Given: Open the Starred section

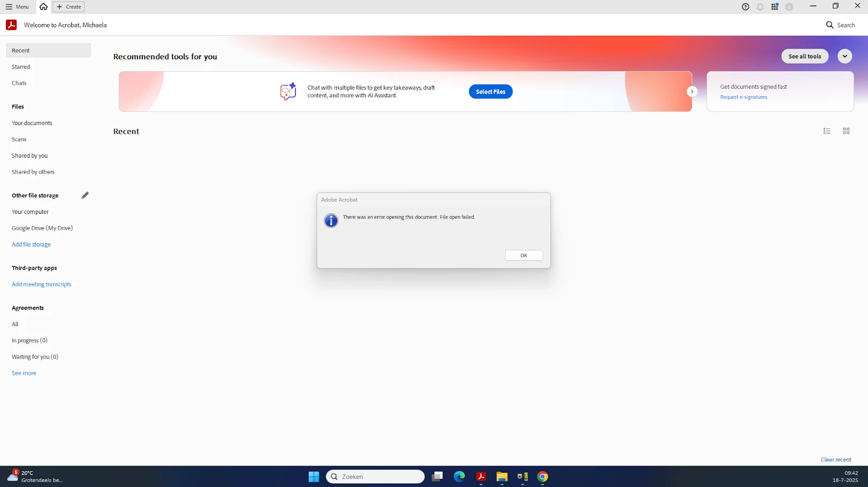Looking at the screenshot, I should [x=21, y=67].
